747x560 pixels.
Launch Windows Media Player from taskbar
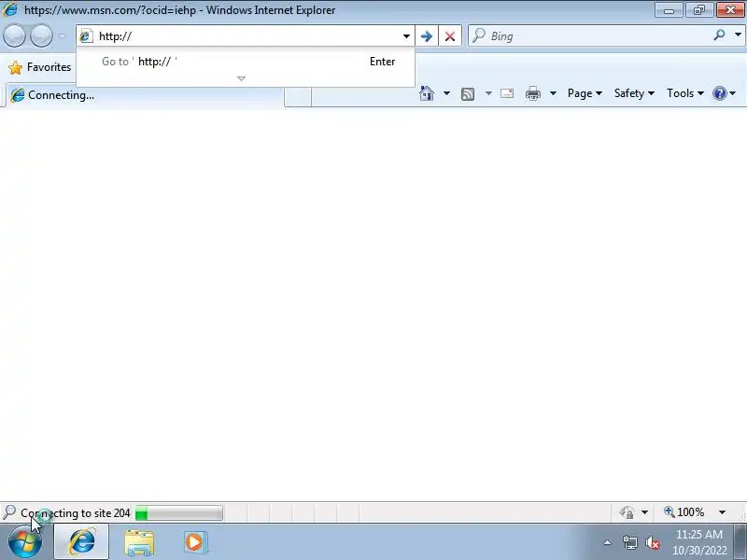(x=195, y=542)
